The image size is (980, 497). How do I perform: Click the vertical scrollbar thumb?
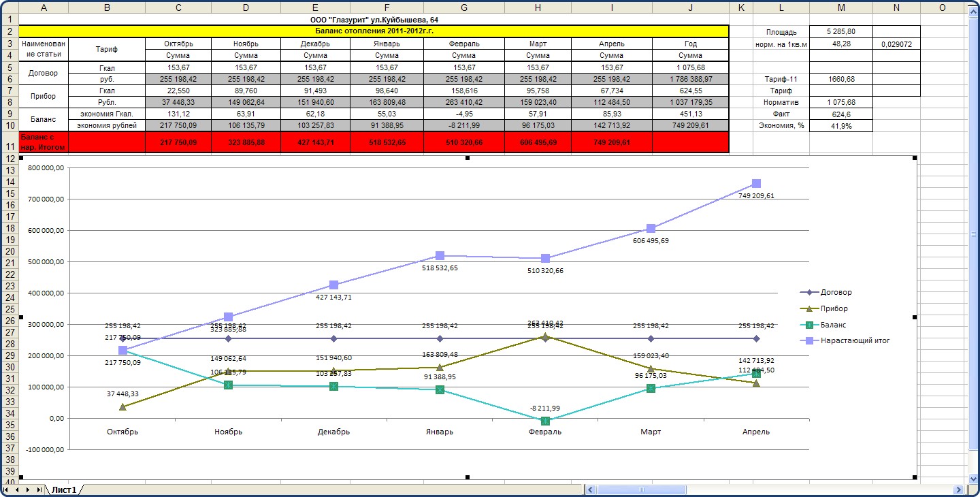pyautogui.click(x=974, y=234)
